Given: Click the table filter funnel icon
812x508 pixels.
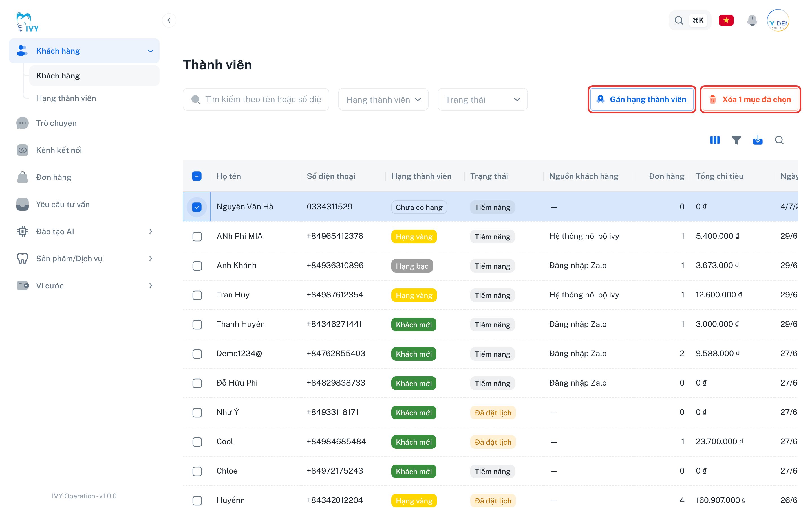Looking at the screenshot, I should tap(736, 140).
